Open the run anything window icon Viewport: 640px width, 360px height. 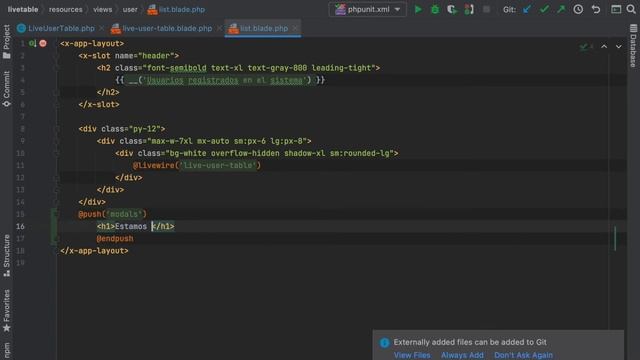click(x=616, y=9)
